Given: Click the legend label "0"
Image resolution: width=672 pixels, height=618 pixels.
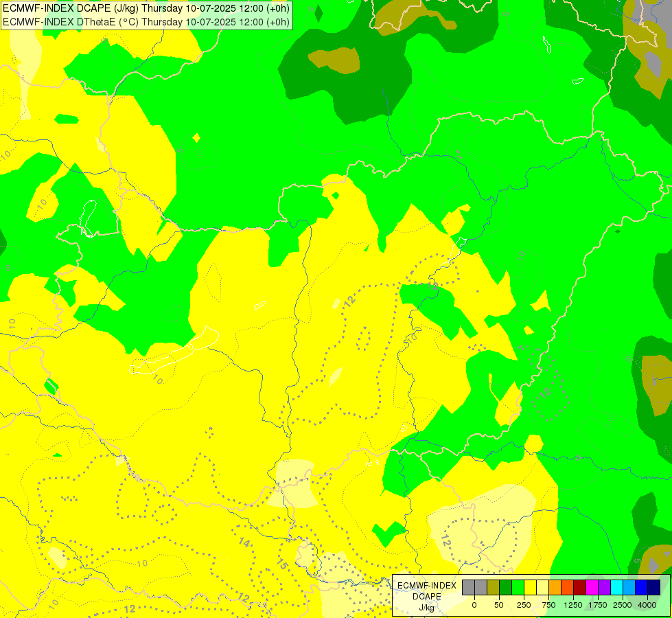Looking at the screenshot, I should coord(474,605).
